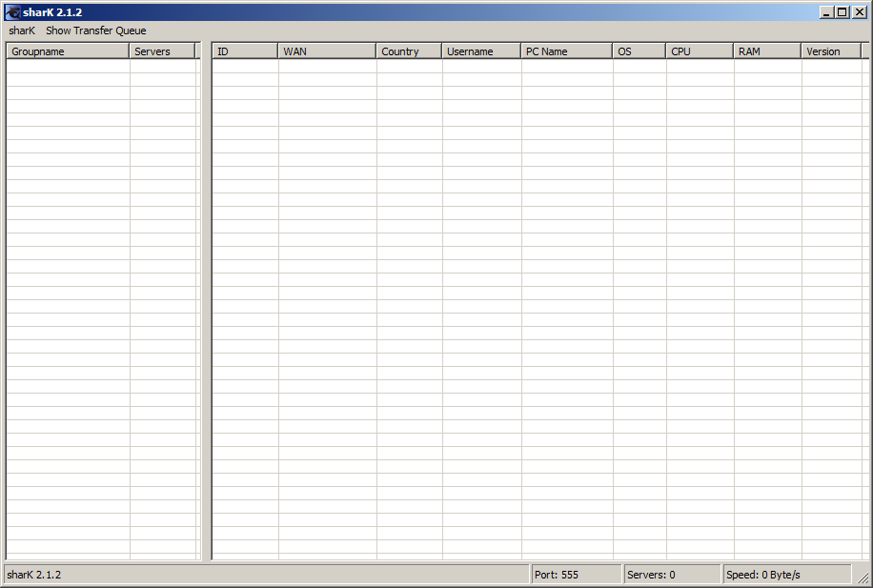The width and height of the screenshot is (873, 588).
Task: Click the sharK application icon in title bar
Action: click(x=12, y=12)
